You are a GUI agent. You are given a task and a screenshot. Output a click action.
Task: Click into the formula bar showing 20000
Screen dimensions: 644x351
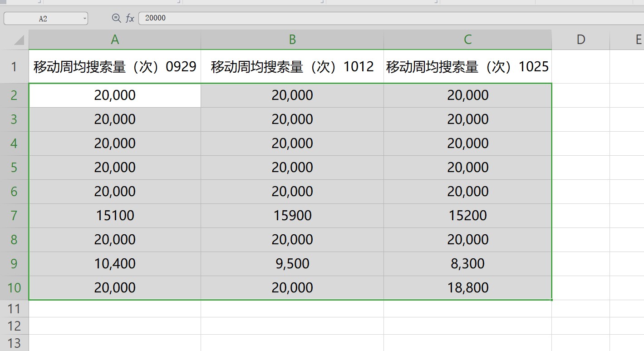pos(363,18)
